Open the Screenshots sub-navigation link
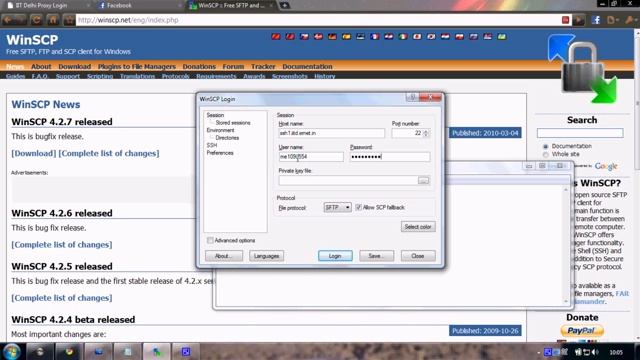 (290, 76)
